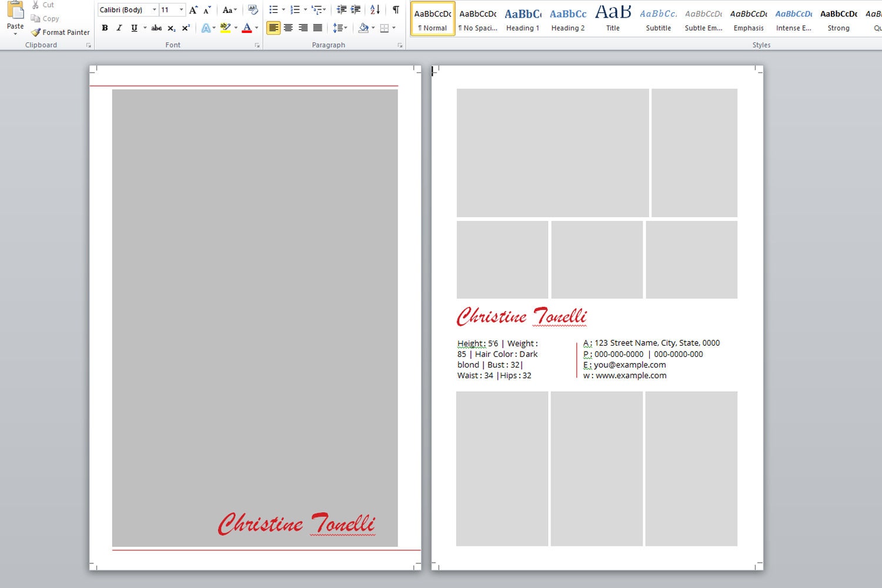Apply the Subtitle style

[x=657, y=18]
